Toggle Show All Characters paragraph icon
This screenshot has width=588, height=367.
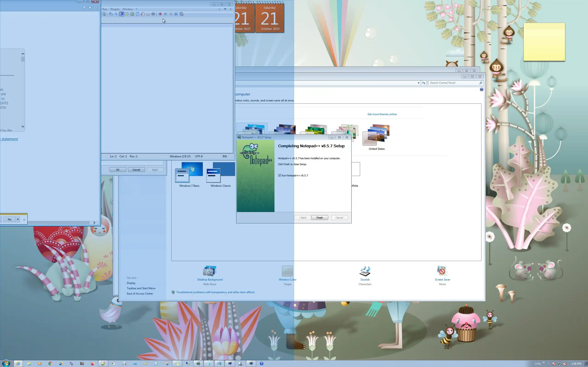[116, 14]
